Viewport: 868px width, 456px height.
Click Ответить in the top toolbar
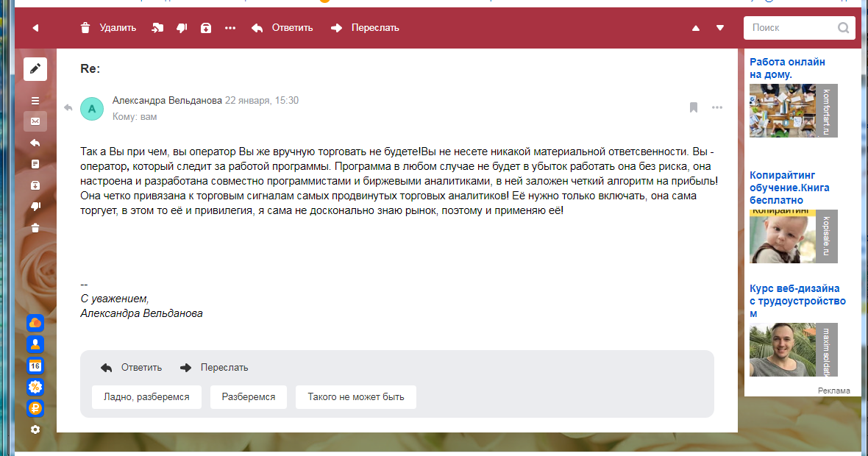tap(282, 28)
